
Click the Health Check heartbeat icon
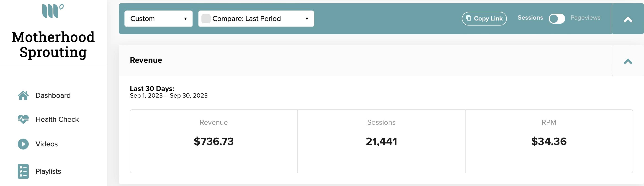tap(23, 119)
